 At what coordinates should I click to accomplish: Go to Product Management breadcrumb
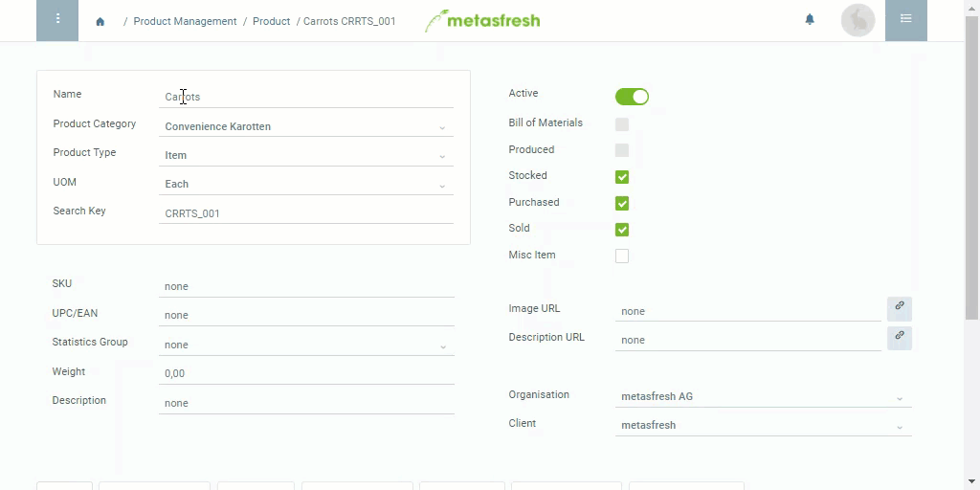(185, 21)
